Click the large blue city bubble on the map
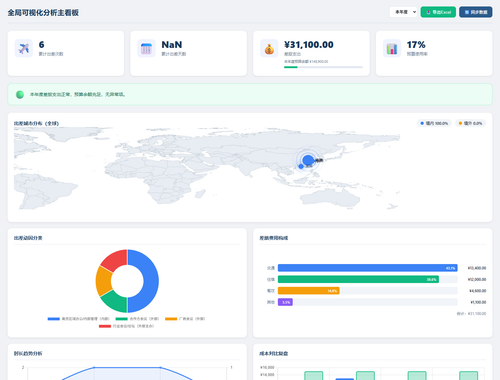Viewport: 500px width, 380px height. (309, 160)
